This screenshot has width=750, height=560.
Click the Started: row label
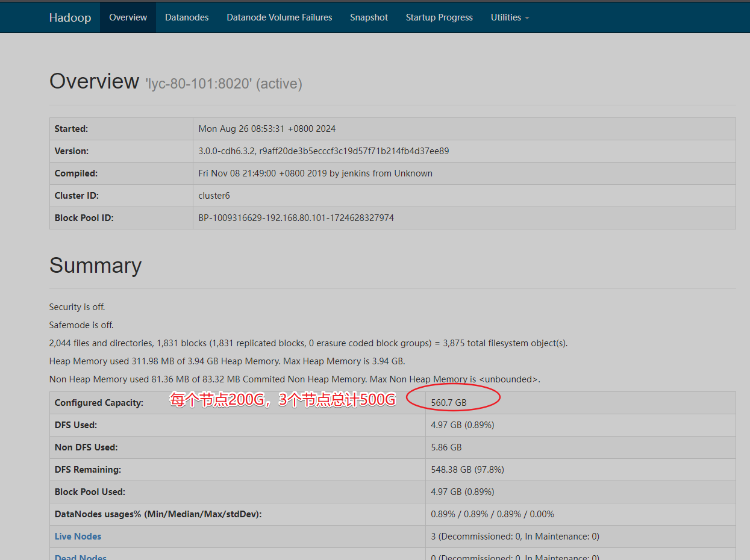71,128
